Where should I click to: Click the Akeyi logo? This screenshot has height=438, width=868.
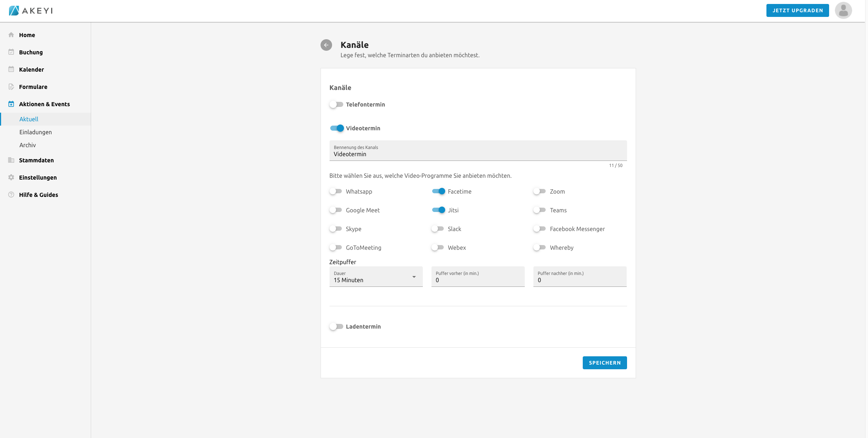pos(31,10)
